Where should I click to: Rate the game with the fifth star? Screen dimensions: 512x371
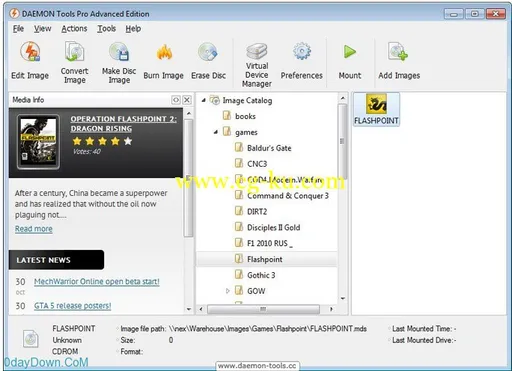(128, 141)
